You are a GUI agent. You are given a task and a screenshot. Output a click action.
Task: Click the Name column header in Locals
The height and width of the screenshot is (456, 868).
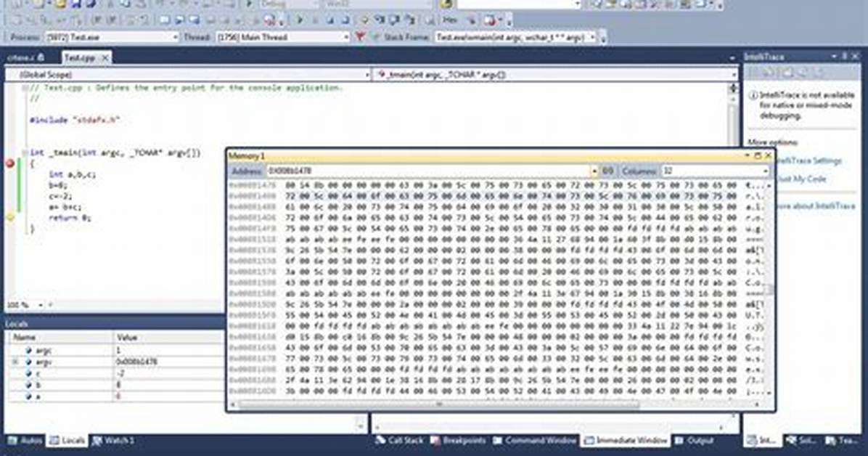[x=60, y=337]
